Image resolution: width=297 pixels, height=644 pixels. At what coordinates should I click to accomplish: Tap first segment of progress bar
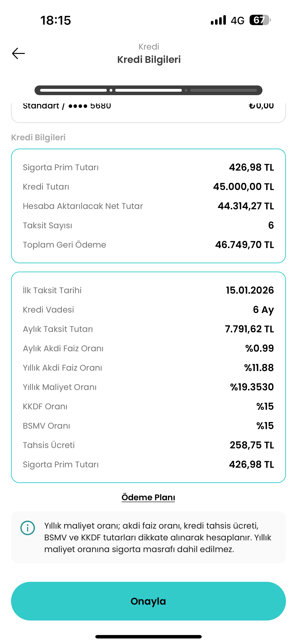[73, 90]
